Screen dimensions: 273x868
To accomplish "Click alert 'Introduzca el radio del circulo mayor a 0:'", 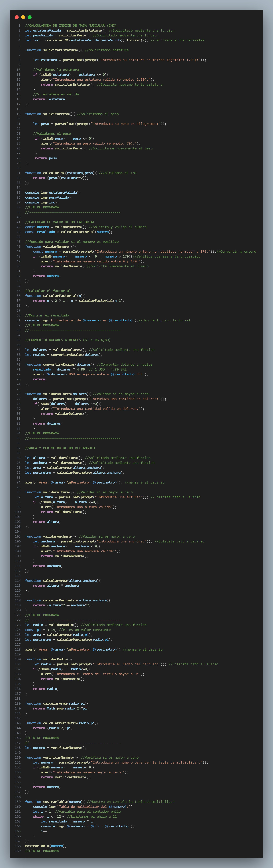I will click(93, 674).
